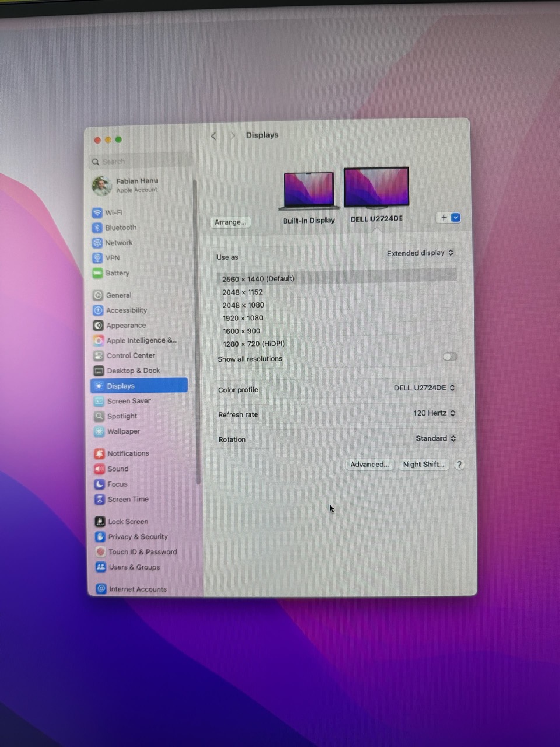
Task: Open the Use as Extended display dropdown
Action: (x=421, y=253)
